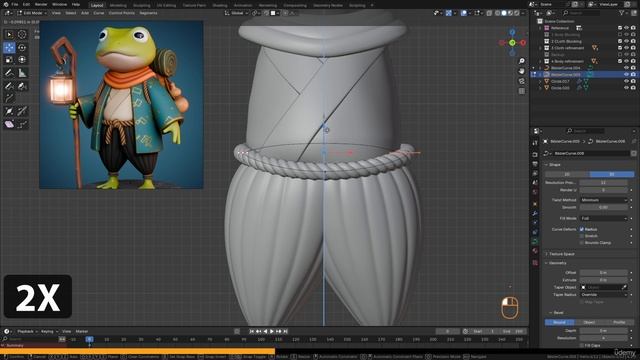Activate the Scale tool
This screenshot has width=640, height=360.
pos(9,60)
